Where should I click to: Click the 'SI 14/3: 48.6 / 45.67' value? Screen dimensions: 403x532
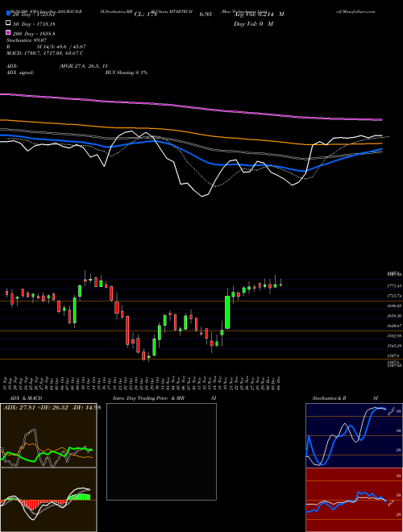click(61, 47)
